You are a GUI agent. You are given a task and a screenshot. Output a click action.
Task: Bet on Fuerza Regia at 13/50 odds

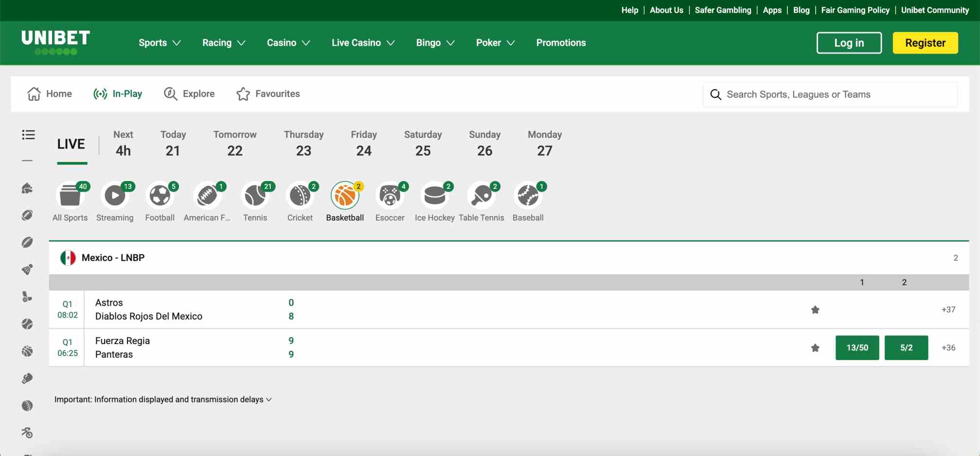(x=857, y=347)
